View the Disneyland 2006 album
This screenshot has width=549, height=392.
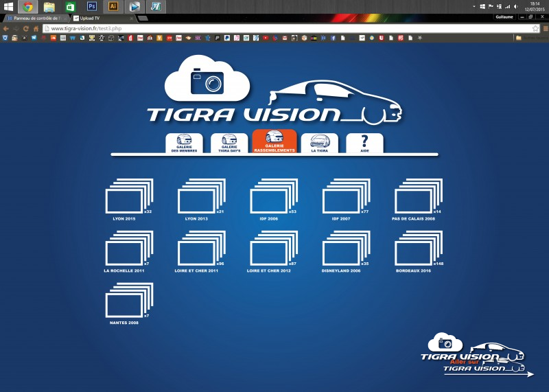(345, 249)
